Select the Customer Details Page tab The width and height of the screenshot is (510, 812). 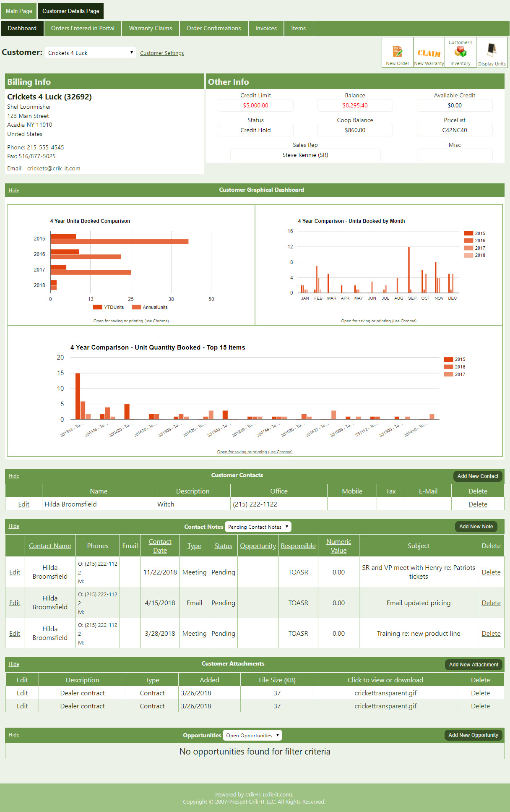(70, 11)
